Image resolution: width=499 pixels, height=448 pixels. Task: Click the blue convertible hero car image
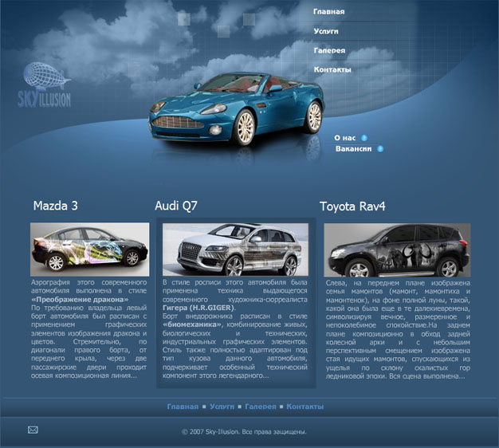(237, 109)
